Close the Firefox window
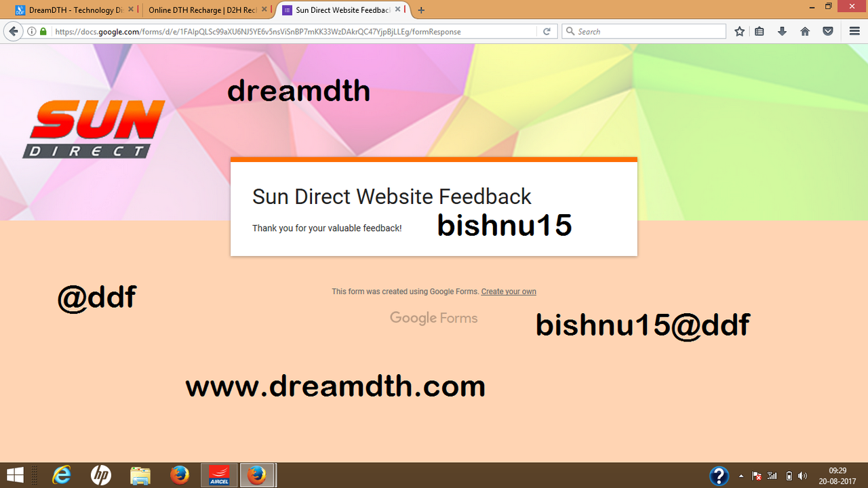Viewport: 868px width, 488px height. tap(852, 6)
